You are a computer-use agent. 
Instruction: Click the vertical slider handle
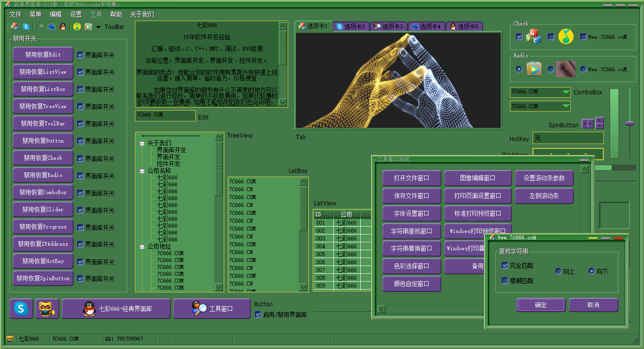coord(630,123)
